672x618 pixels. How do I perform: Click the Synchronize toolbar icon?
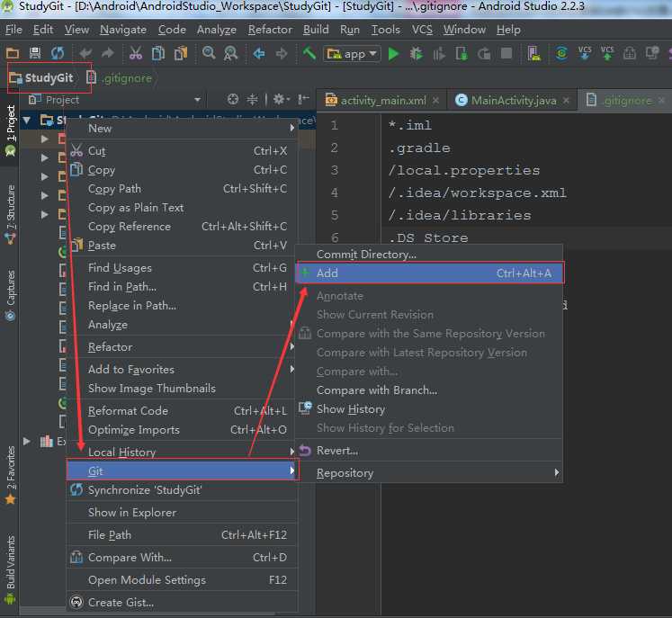[x=58, y=54]
